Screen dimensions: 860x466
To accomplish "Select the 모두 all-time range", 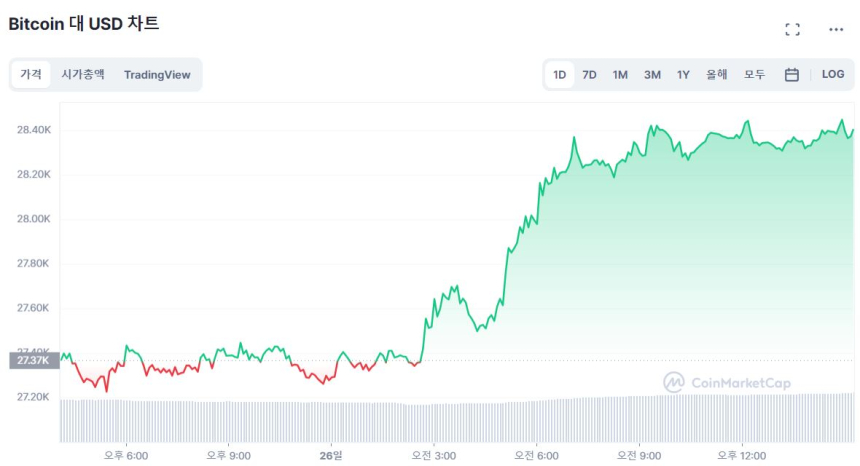I will click(x=754, y=74).
